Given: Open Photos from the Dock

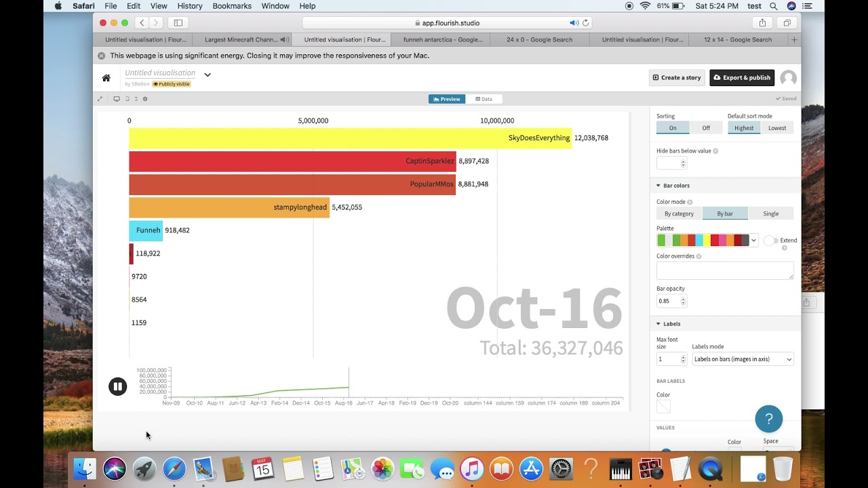Looking at the screenshot, I should click(x=382, y=468).
